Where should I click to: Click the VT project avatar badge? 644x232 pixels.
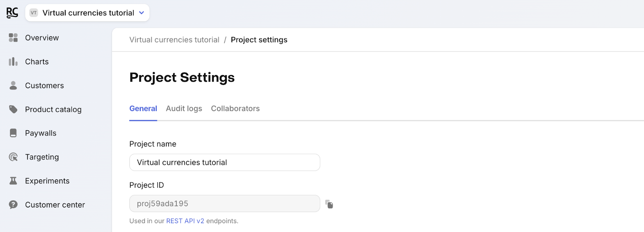point(34,13)
